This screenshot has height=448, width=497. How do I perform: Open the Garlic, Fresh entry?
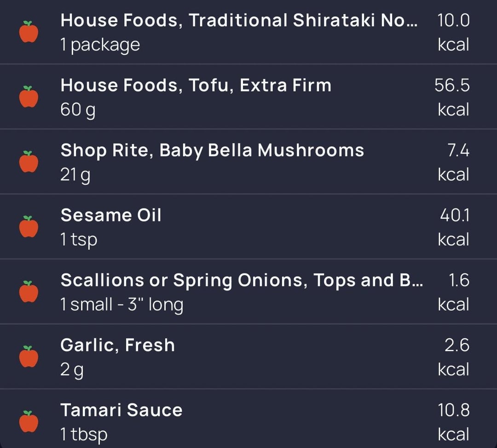pyautogui.click(x=248, y=357)
